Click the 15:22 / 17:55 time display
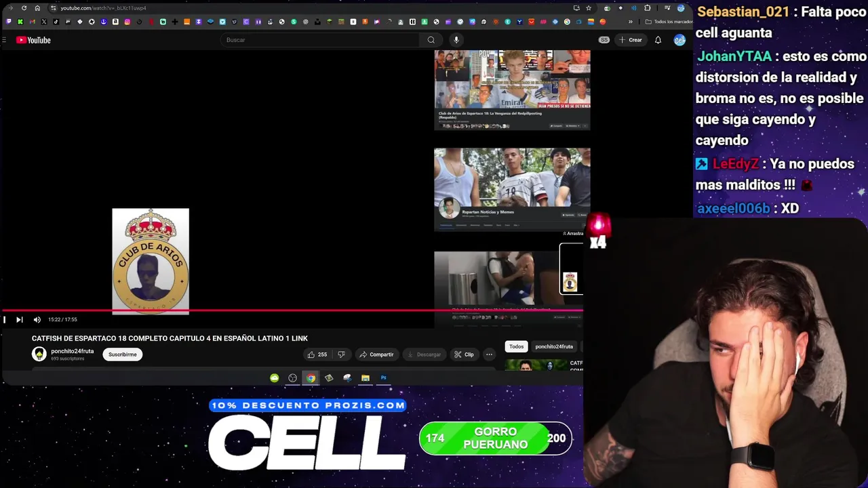This screenshot has height=488, width=868. click(62, 319)
